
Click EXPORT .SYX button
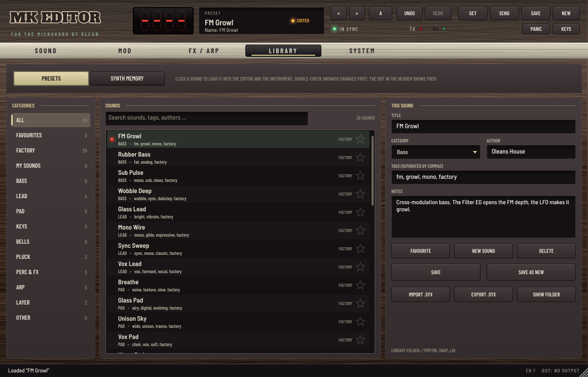click(484, 294)
